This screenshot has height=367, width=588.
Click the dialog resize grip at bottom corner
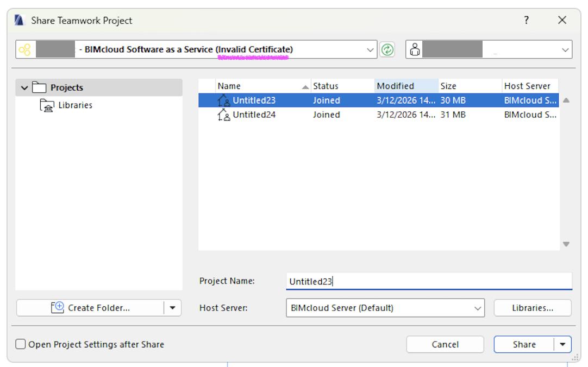coord(576,358)
